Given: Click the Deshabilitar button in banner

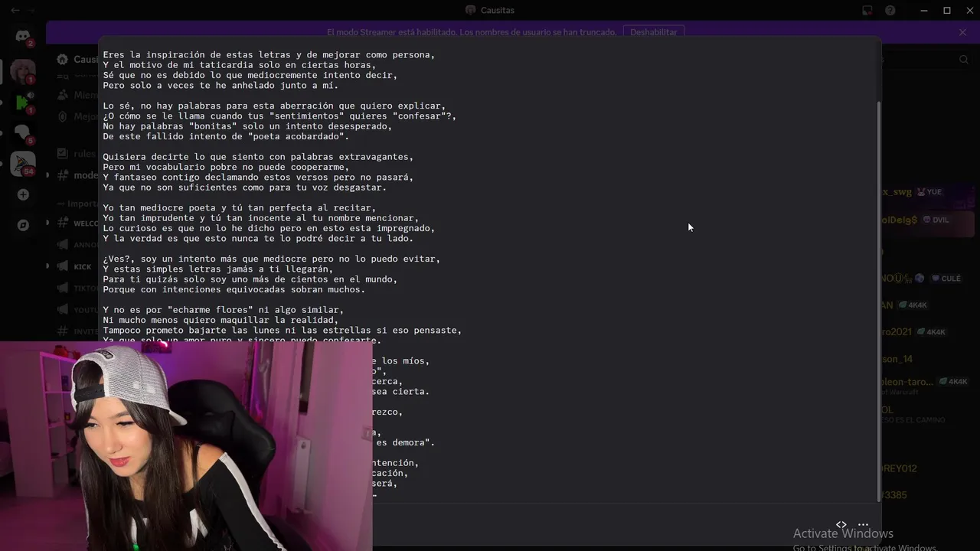Looking at the screenshot, I should point(653,32).
